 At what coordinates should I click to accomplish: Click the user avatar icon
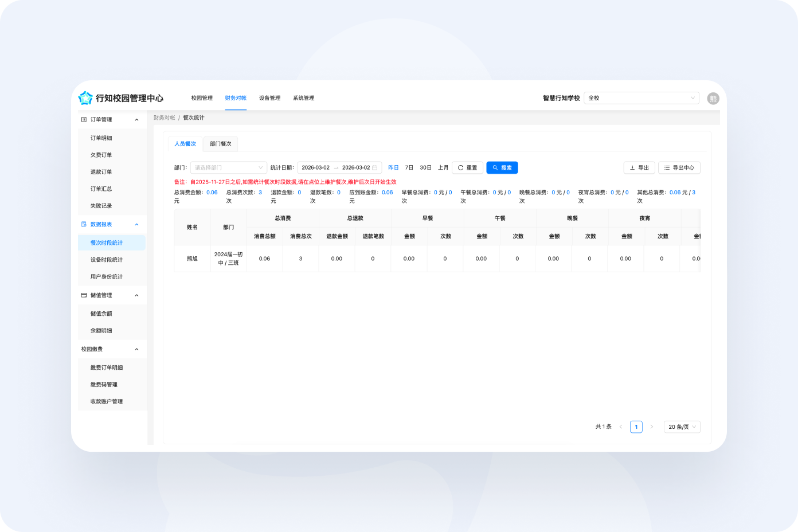[x=713, y=99]
